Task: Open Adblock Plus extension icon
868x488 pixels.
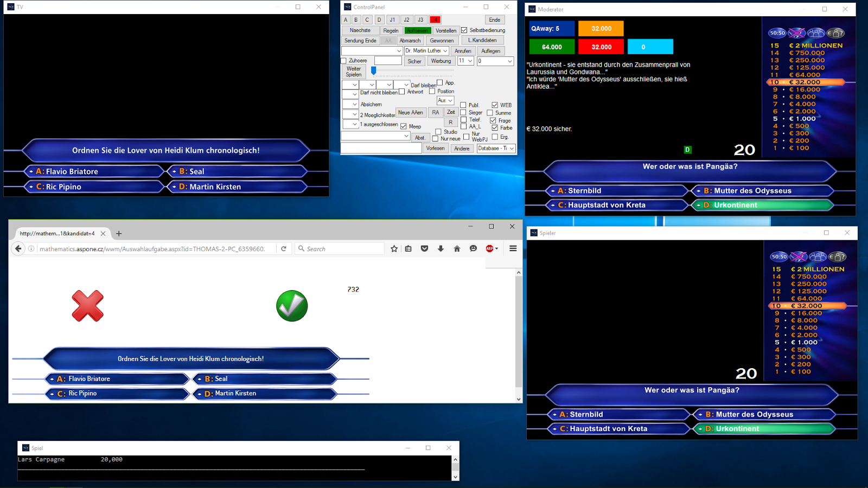Action: (490, 249)
